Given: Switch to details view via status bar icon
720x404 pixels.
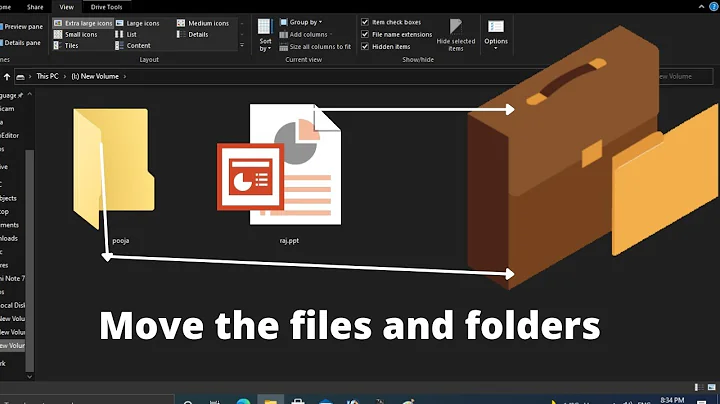Looking at the screenshot, I should 699,387.
